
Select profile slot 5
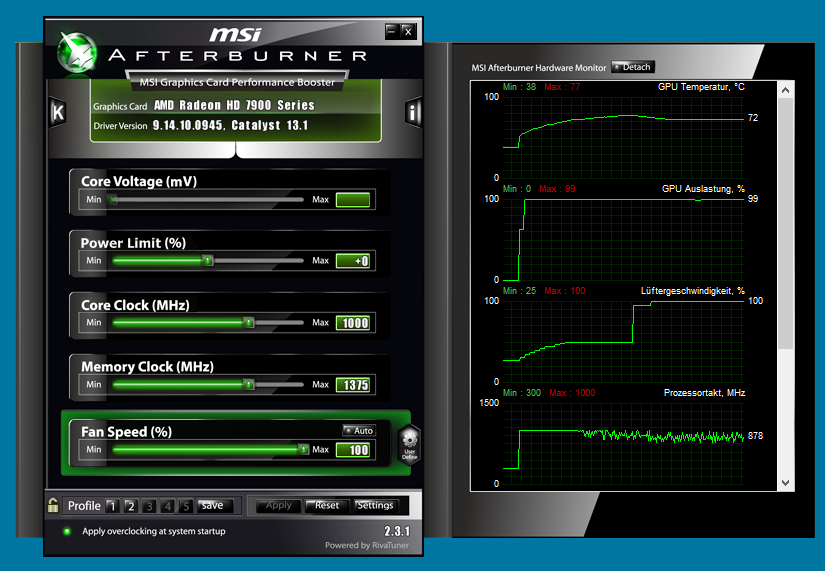pos(186,506)
